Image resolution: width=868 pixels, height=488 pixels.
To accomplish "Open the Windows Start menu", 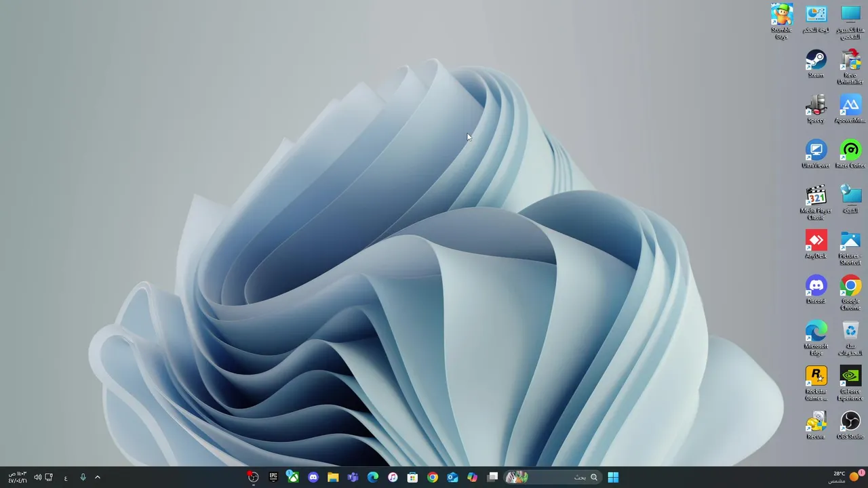I will [613, 477].
